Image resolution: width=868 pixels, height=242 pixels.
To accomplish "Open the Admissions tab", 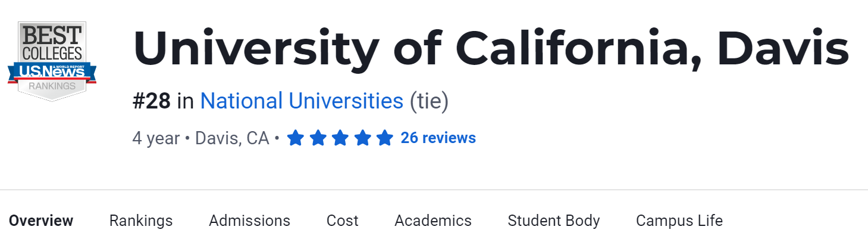I will pyautogui.click(x=249, y=221).
